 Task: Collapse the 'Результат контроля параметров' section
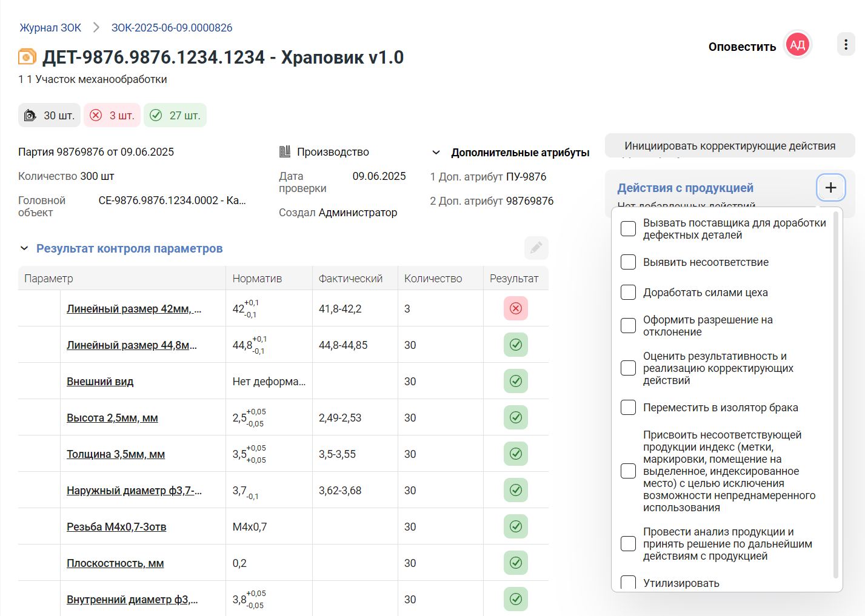pos(24,248)
